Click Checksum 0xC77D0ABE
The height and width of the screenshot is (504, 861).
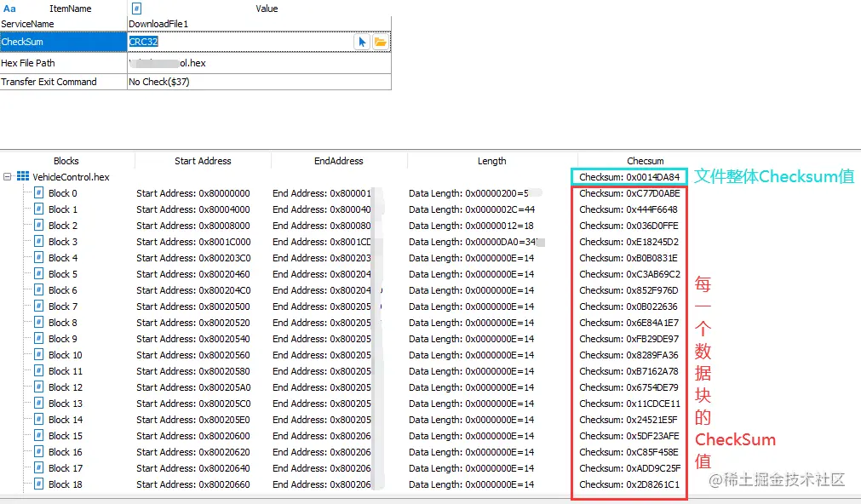pos(629,193)
